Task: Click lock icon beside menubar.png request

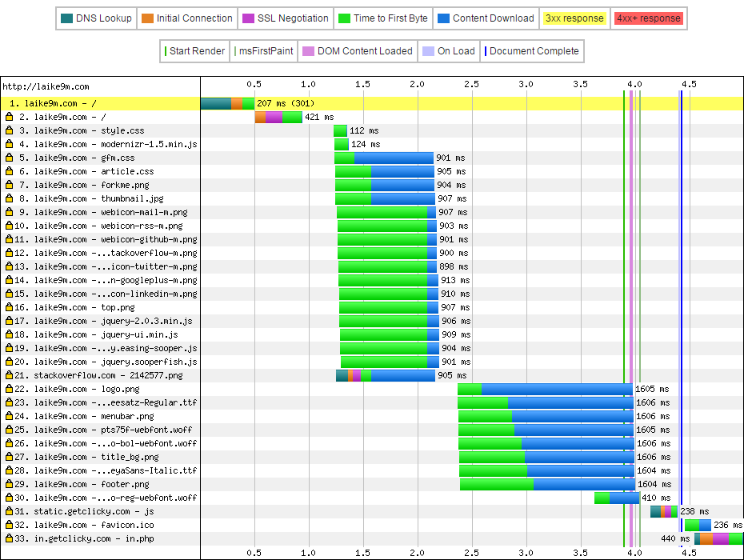Action: (9, 416)
